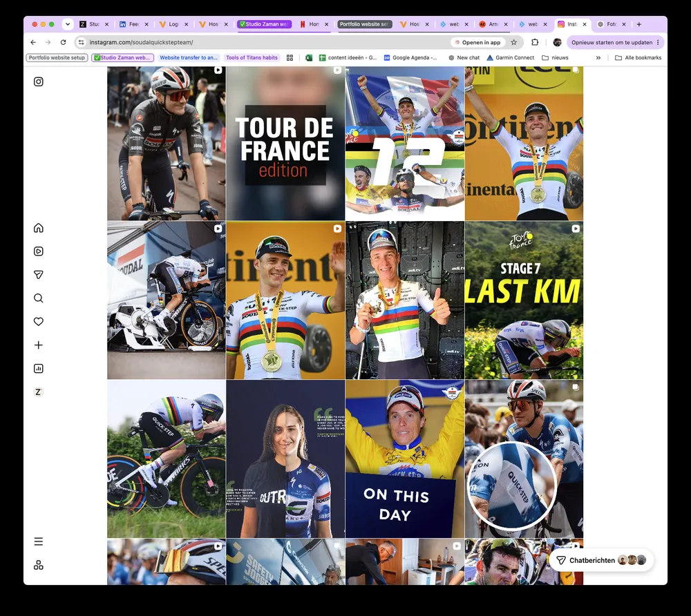691x616 pixels.
Task: View site information icon in address bar
Action: click(x=81, y=42)
